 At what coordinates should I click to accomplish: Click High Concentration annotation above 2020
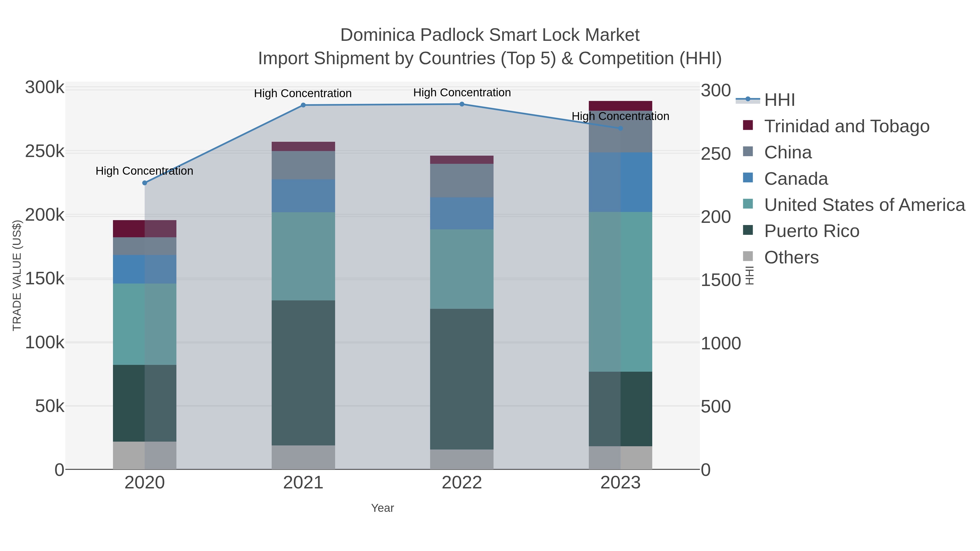145,171
